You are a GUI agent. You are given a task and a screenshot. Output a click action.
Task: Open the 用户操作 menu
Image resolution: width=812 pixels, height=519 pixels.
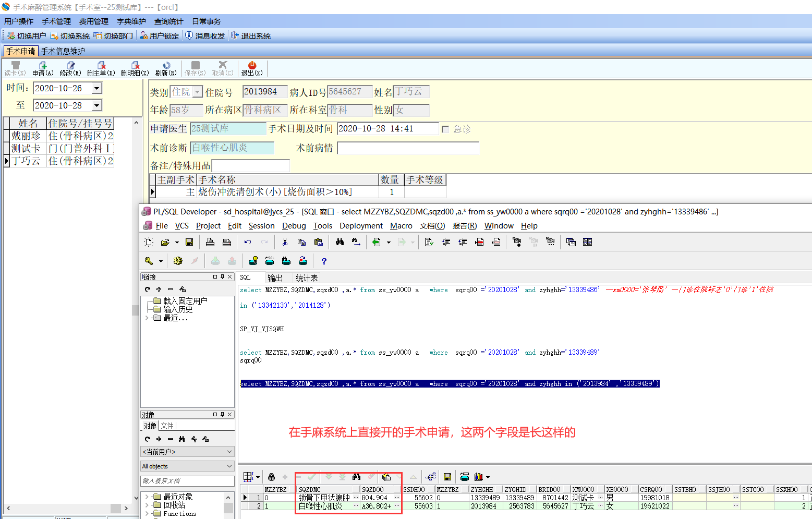coord(19,21)
